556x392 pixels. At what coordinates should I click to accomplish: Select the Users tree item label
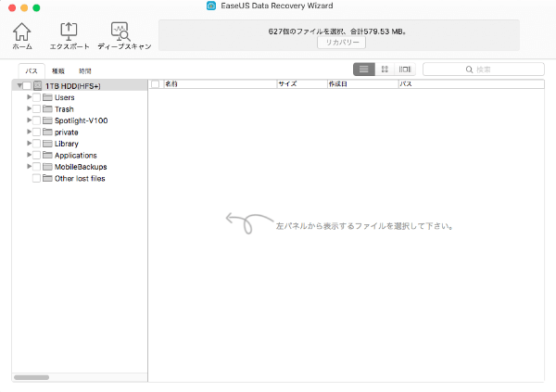[x=65, y=97]
